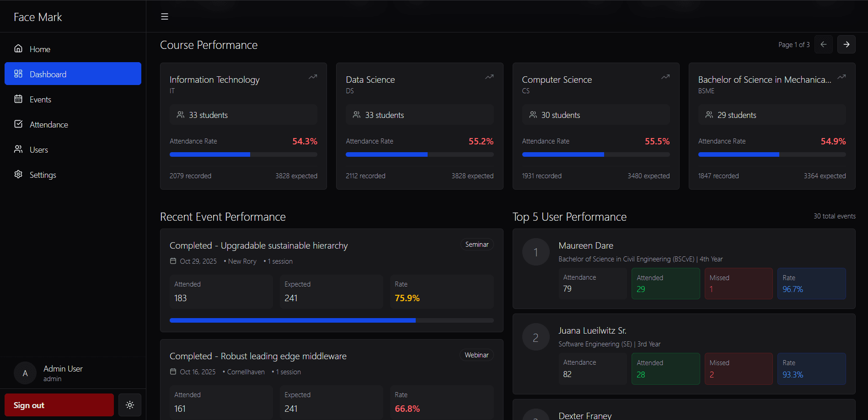
Task: Click the trend arrow on Data Science card
Action: pos(489,77)
